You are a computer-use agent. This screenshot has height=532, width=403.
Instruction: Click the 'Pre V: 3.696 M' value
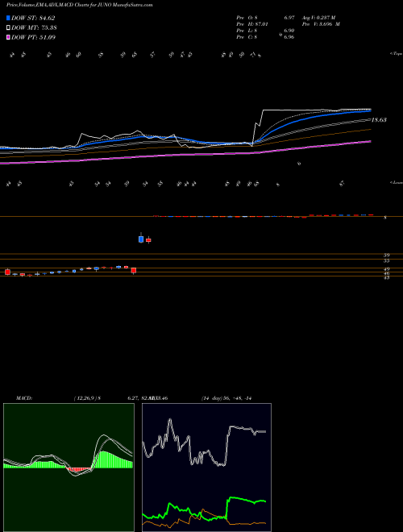tap(321, 24)
